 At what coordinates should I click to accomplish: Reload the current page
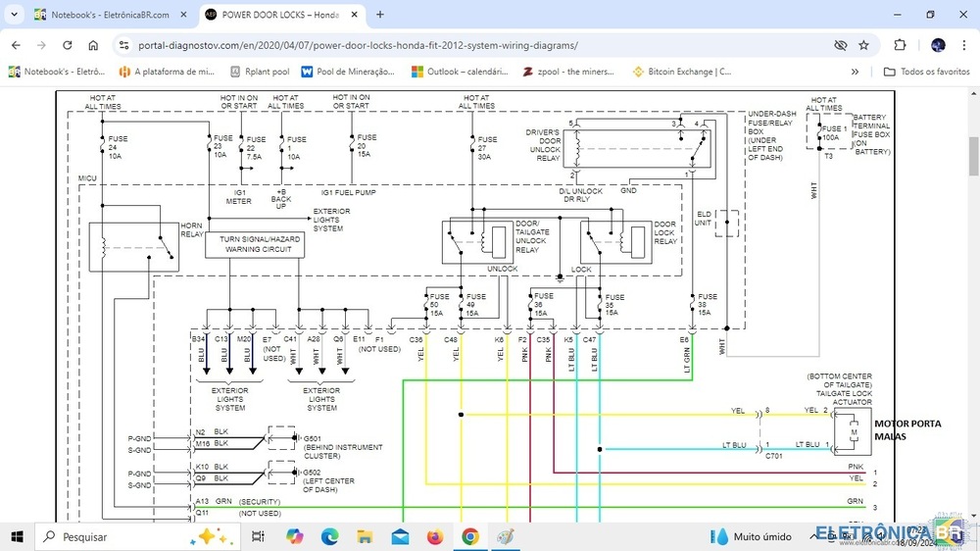pyautogui.click(x=68, y=45)
